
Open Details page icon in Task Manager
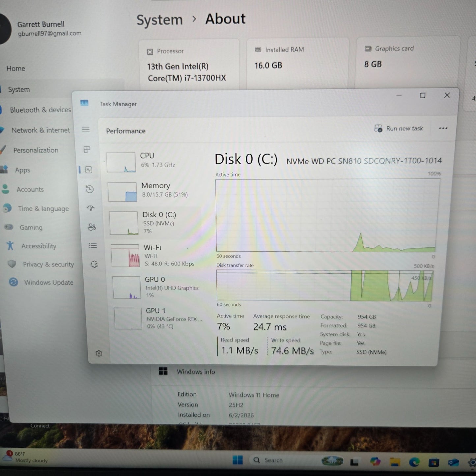point(93,246)
